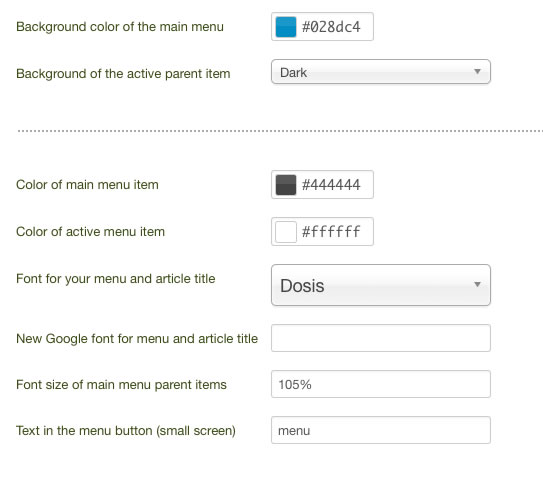The height and width of the screenshot is (493, 543).
Task: Open the blue main menu background color swatch
Action: pos(286,27)
